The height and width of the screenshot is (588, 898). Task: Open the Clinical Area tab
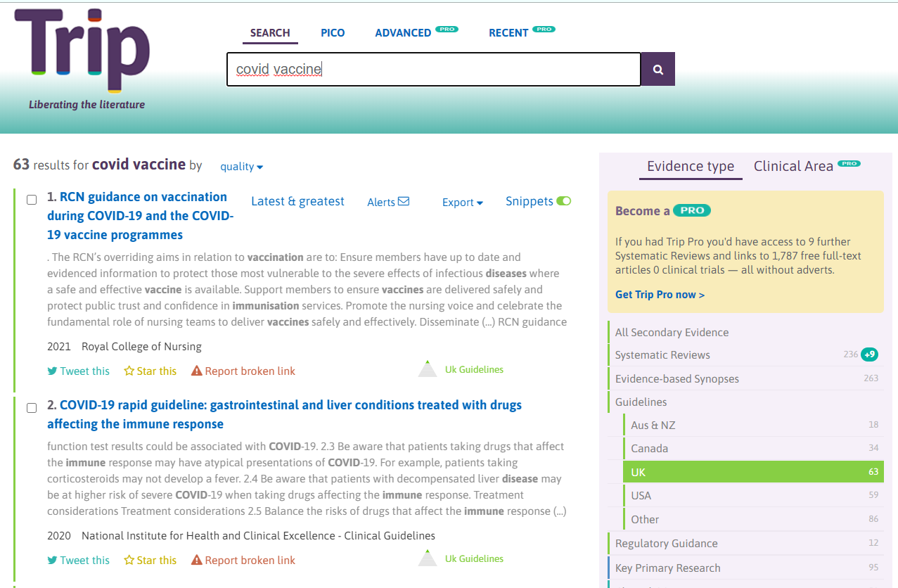coord(793,166)
